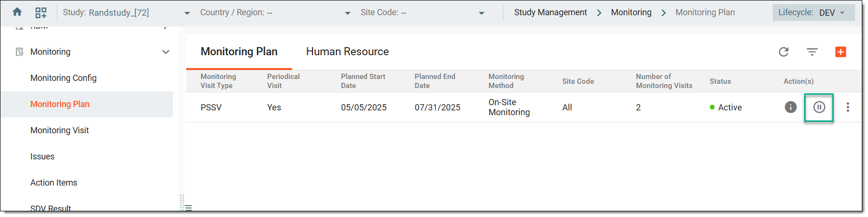The width and height of the screenshot is (868, 217).
Task: Open the Site Code dropdown
Action: [482, 13]
